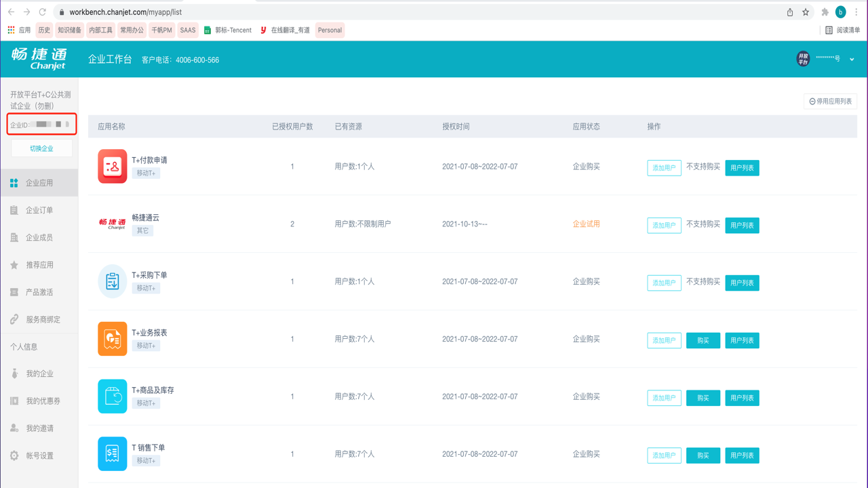Click the T+采购下单 app icon
The height and width of the screenshot is (488, 868).
tap(113, 281)
